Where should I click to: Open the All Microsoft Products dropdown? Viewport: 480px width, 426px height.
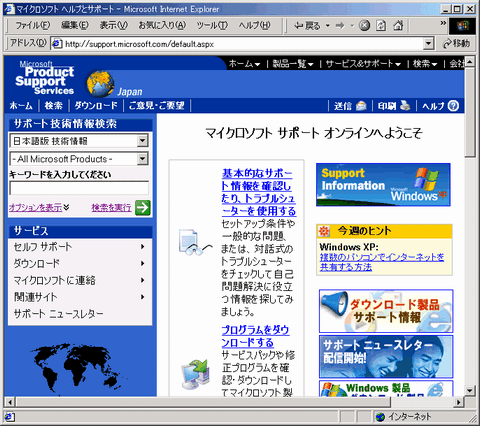pos(143,159)
